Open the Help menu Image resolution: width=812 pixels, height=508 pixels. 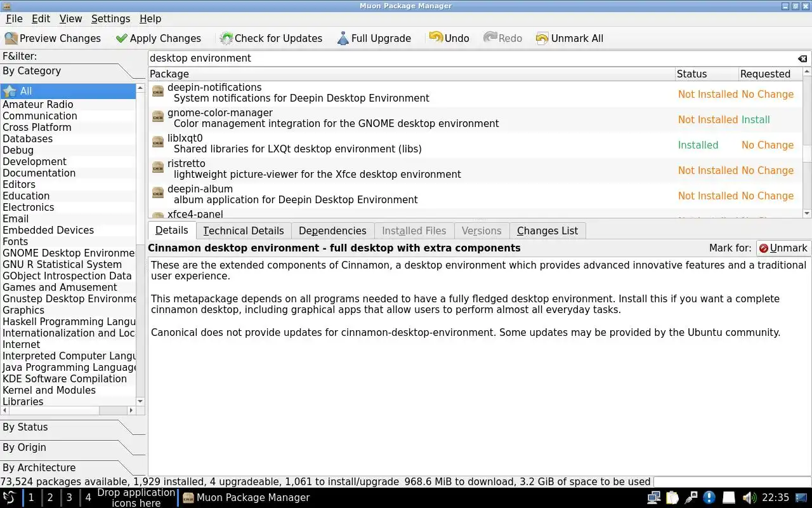[x=150, y=19]
